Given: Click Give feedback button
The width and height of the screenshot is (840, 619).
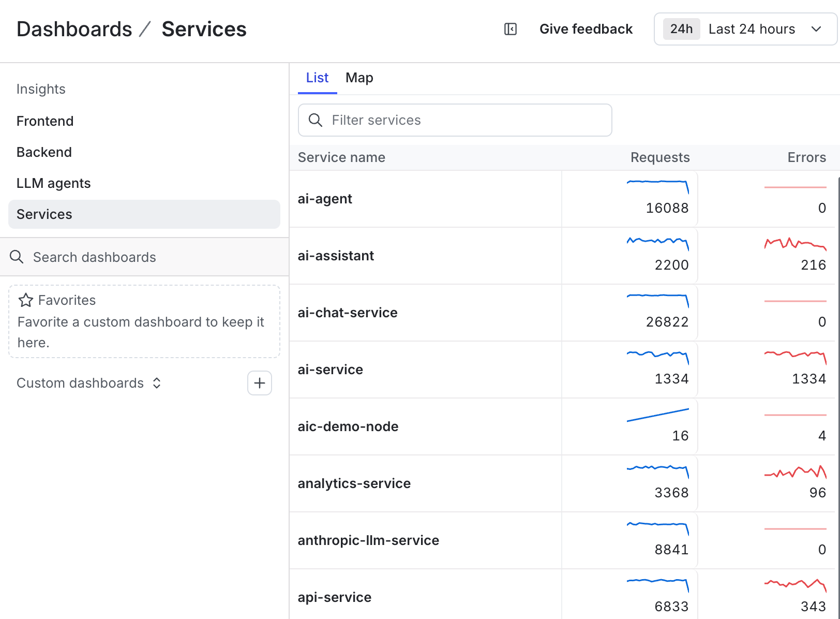Looking at the screenshot, I should 586,29.
